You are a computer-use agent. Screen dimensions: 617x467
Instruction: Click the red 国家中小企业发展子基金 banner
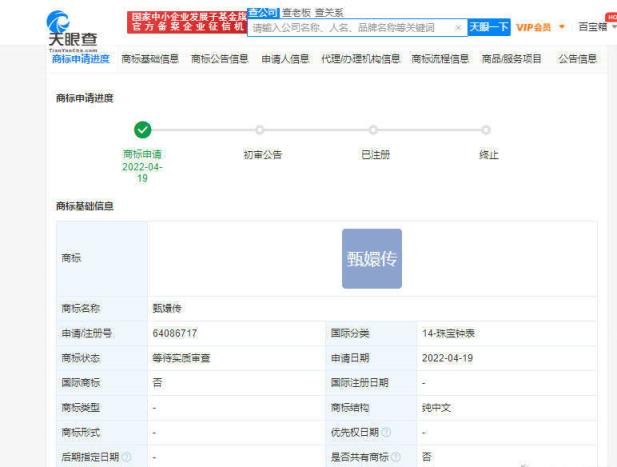187,22
